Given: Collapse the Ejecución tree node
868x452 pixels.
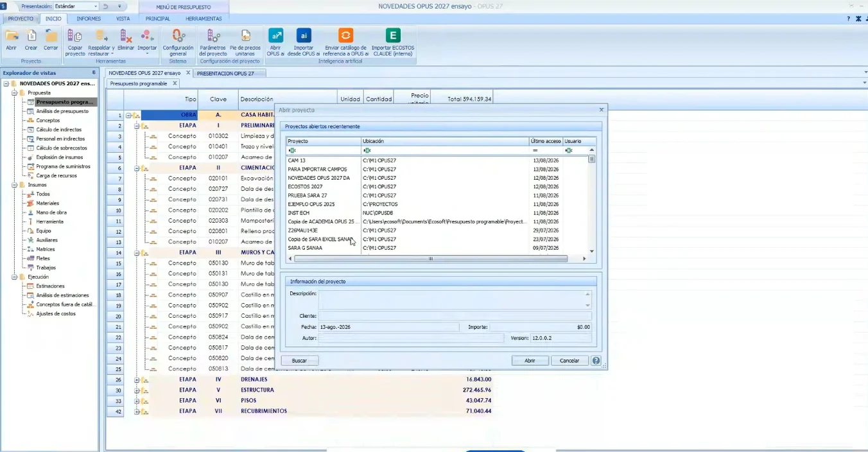Looking at the screenshot, I should tap(13, 277).
